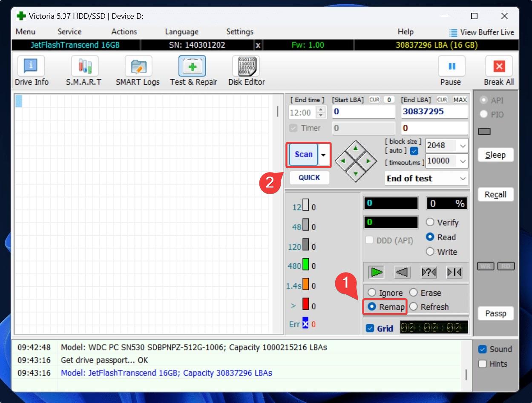Uncheck the Grid checkbox

coord(370,328)
